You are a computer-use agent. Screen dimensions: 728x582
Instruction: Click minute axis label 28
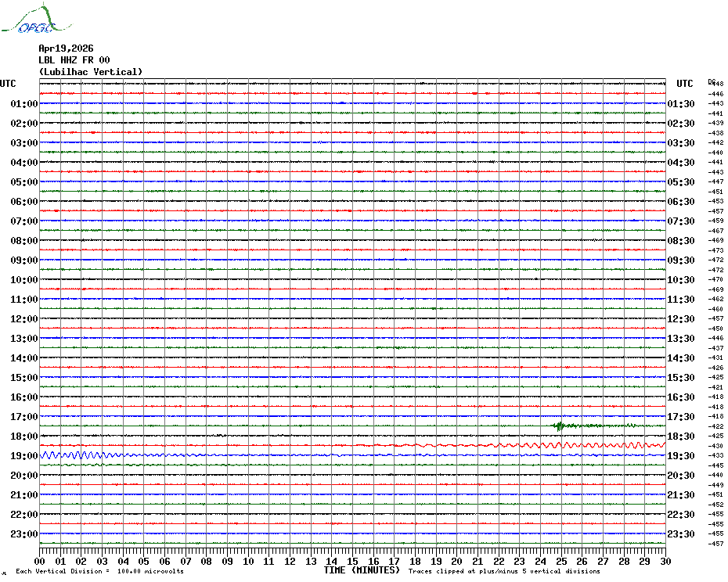coord(624,561)
